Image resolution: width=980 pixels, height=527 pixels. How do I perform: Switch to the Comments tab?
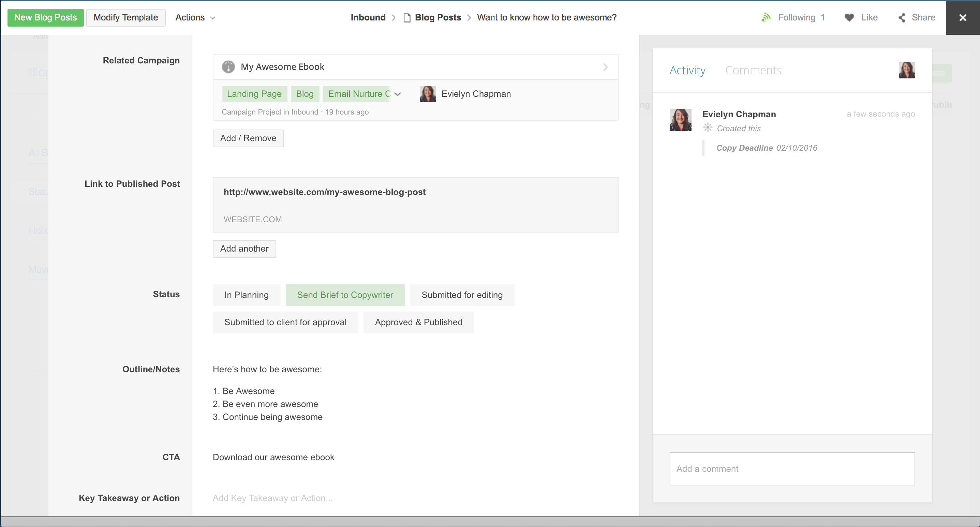coord(753,70)
